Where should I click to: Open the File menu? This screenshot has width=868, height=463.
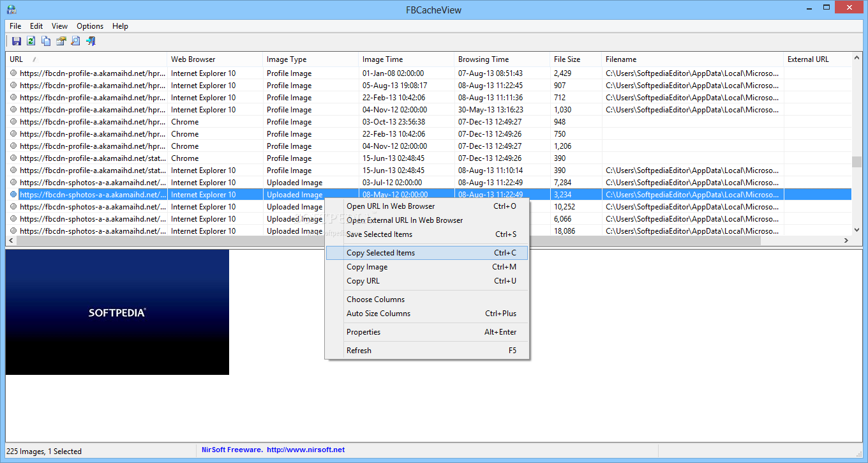(15, 26)
